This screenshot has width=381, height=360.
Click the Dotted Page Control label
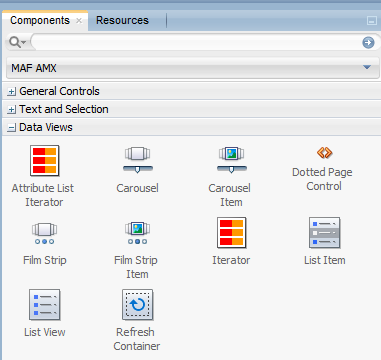(323, 179)
